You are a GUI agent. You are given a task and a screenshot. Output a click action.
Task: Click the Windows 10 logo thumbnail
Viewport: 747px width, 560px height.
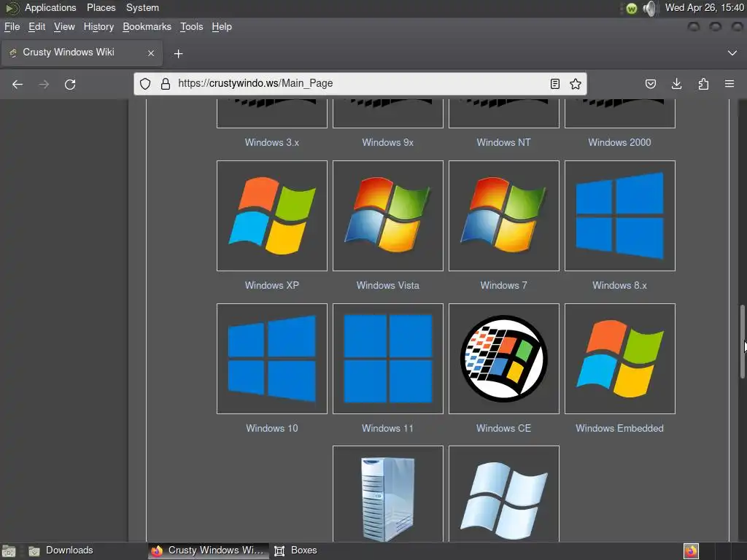tap(272, 359)
